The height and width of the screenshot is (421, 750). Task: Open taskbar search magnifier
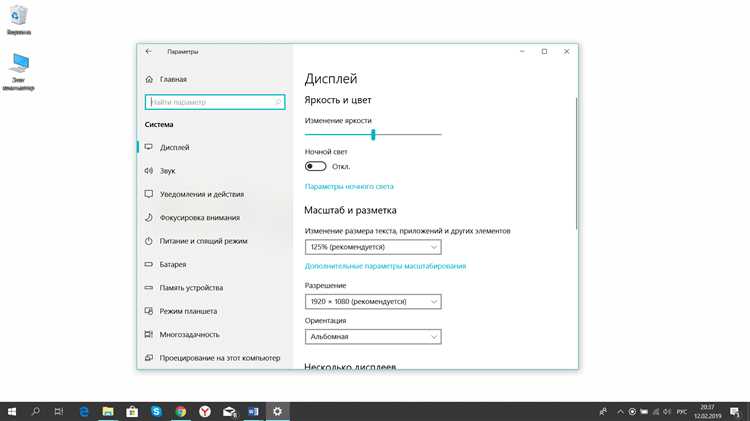(35, 411)
